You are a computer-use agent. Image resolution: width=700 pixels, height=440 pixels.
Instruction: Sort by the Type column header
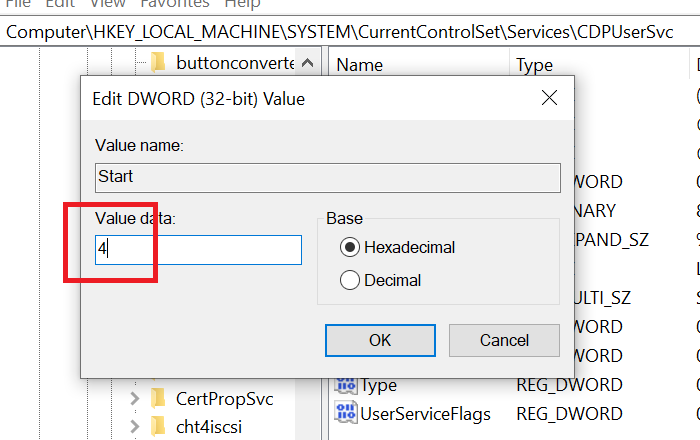(534, 65)
